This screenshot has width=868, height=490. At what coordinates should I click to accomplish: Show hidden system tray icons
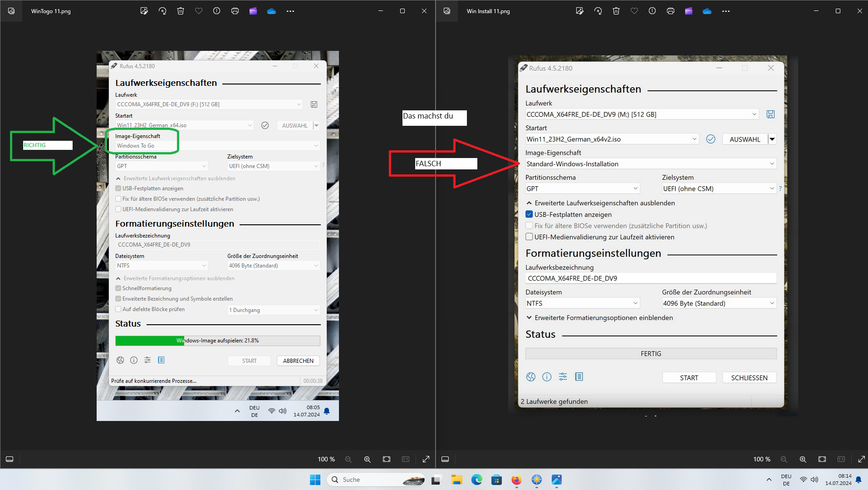[x=769, y=480]
